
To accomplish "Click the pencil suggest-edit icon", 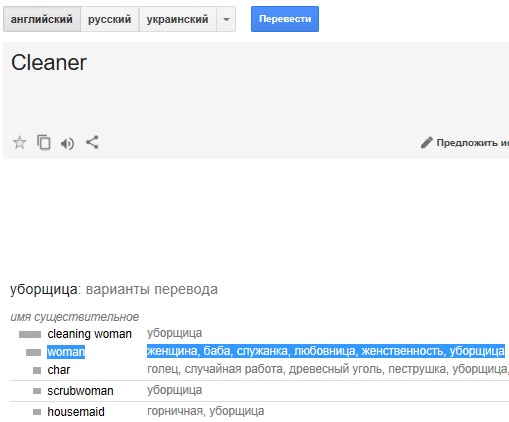I will click(x=427, y=143).
